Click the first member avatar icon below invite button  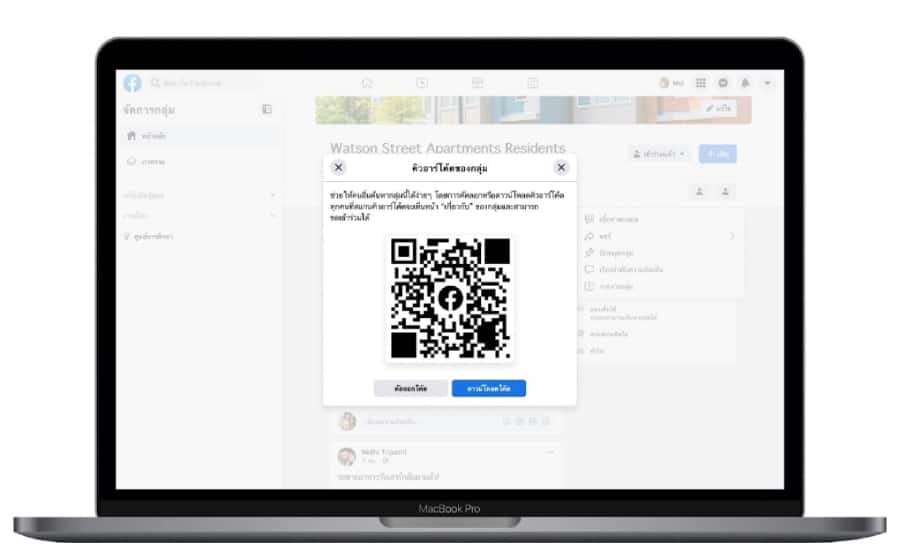point(699,192)
